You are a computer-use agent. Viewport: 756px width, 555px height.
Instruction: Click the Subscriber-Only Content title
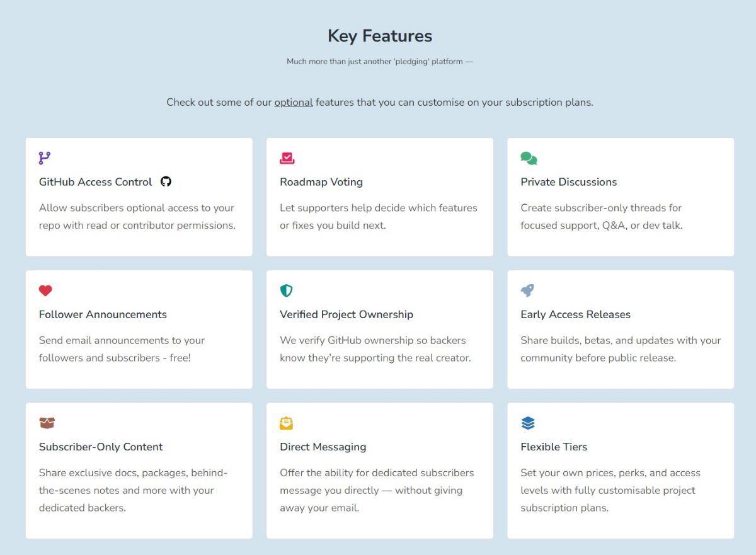tap(101, 447)
